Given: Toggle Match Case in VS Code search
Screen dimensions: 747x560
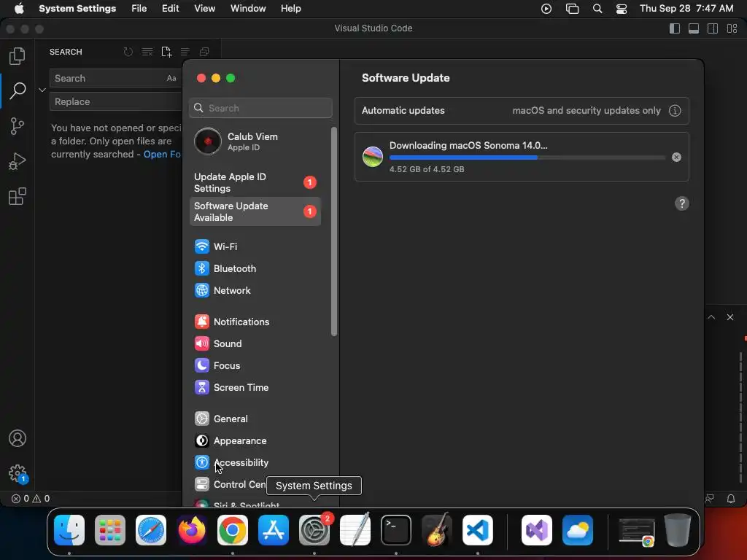Looking at the screenshot, I should pyautogui.click(x=171, y=78).
